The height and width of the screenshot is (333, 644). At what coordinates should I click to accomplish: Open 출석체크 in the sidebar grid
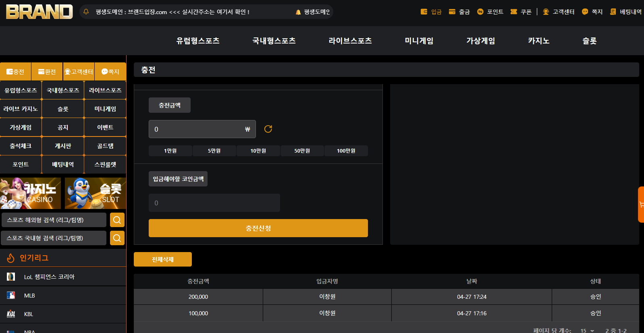tap(21, 146)
